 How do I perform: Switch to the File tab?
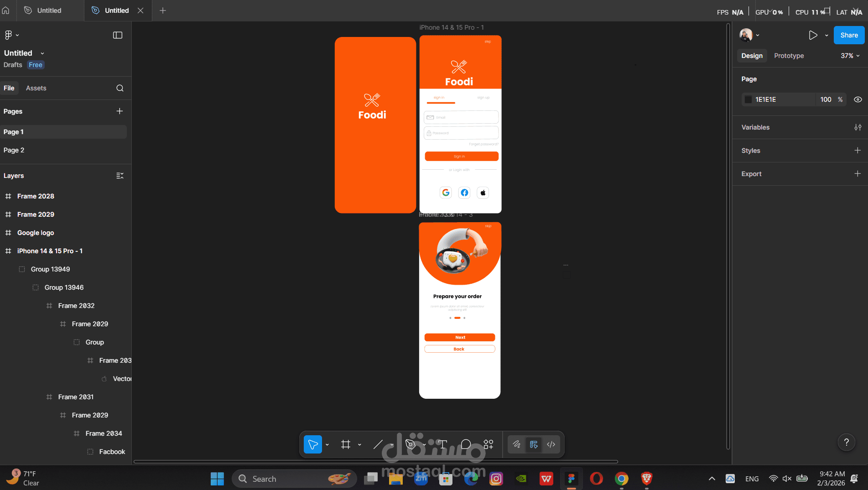pos(9,88)
